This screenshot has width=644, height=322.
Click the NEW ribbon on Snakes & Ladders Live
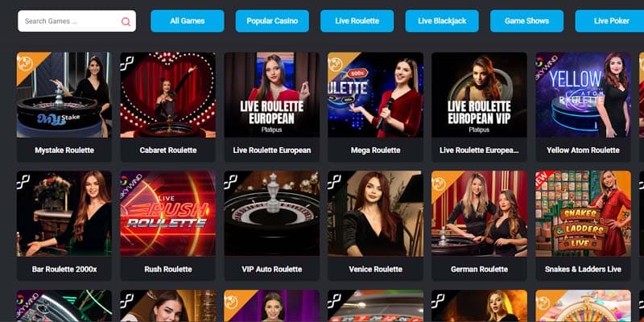[x=543, y=179]
